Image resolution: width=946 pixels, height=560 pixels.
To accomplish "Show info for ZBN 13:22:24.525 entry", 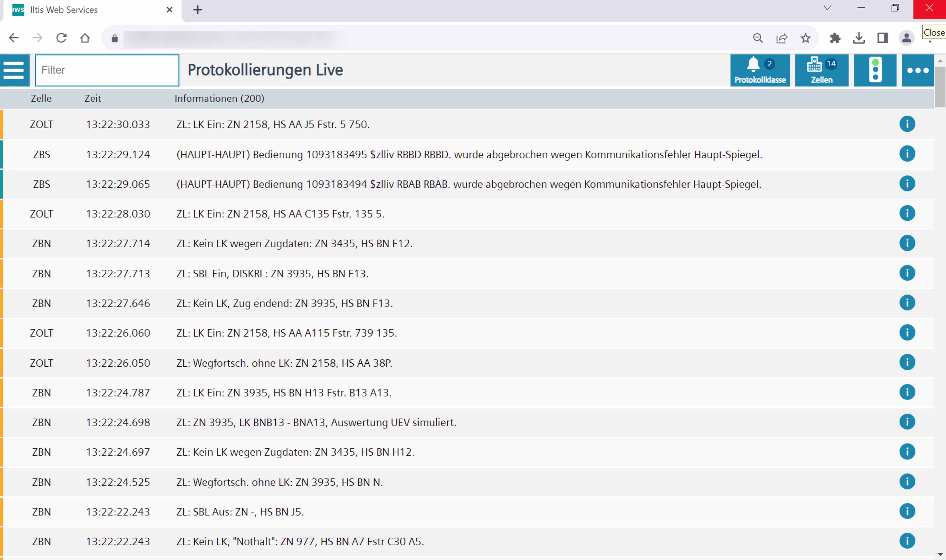I will 907,482.
